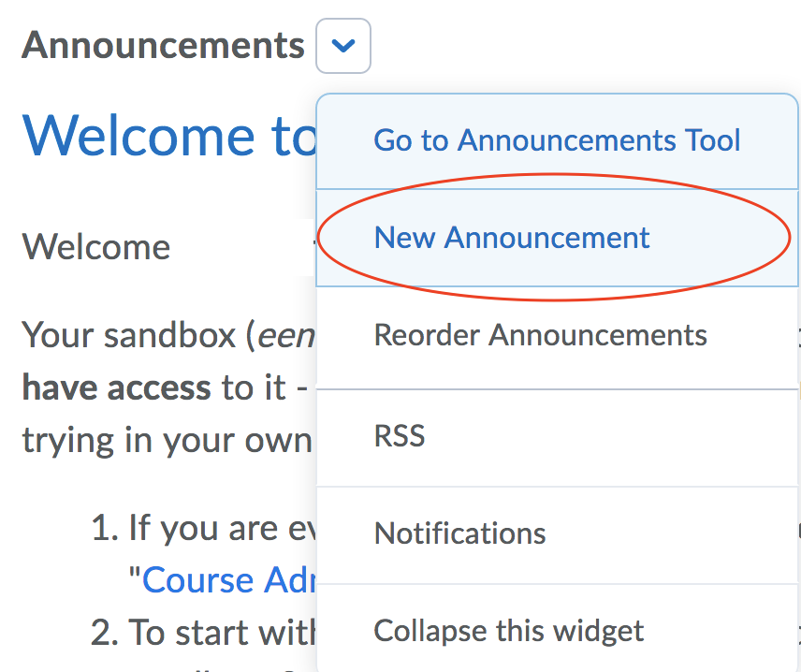
Task: Open the RSS menu option
Action: [x=400, y=435]
